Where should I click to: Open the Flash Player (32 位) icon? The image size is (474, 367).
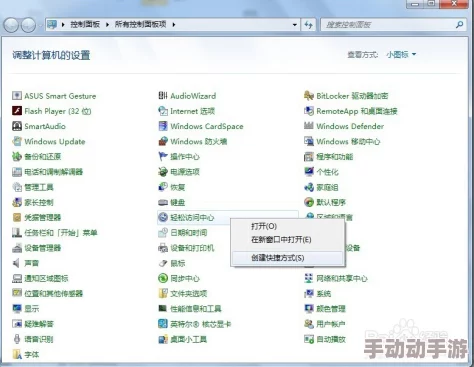pos(17,111)
